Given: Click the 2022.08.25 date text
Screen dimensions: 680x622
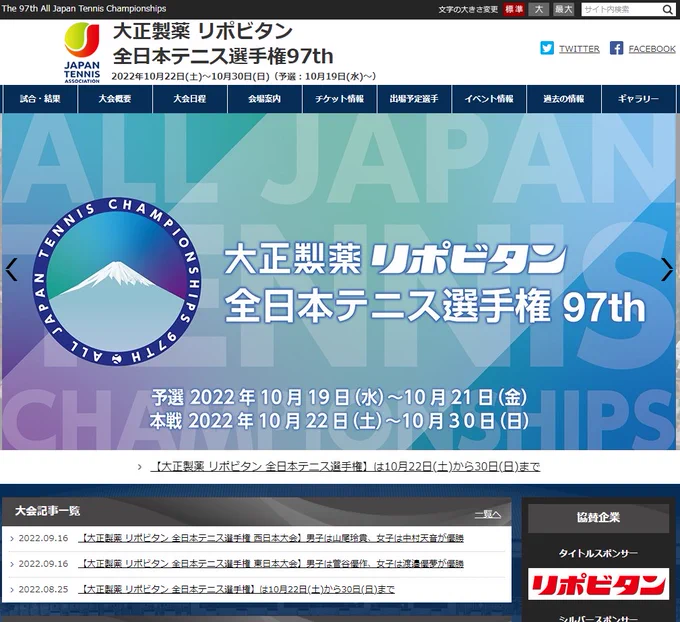Looking at the screenshot, I should tap(43, 589).
